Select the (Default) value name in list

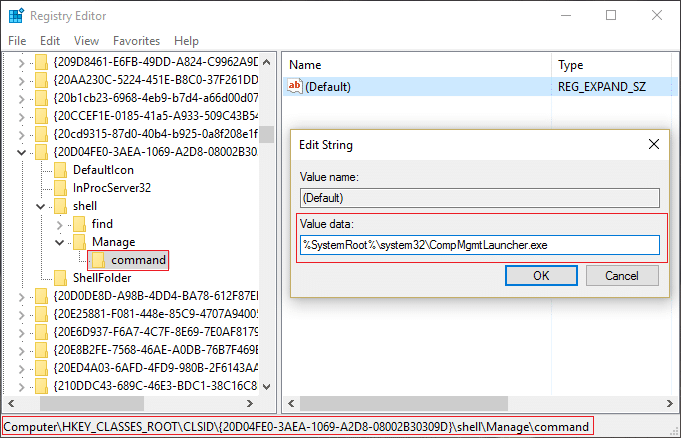(x=328, y=87)
